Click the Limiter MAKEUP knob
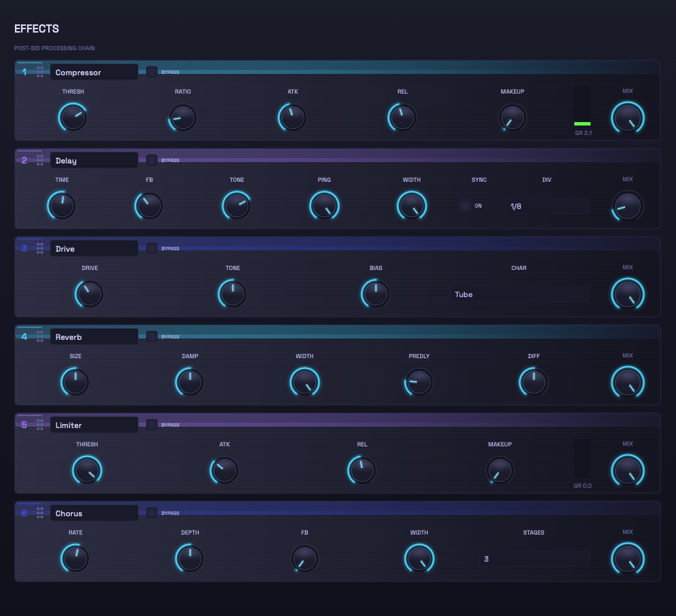Viewport: 676px width, 616px height. (x=500, y=470)
